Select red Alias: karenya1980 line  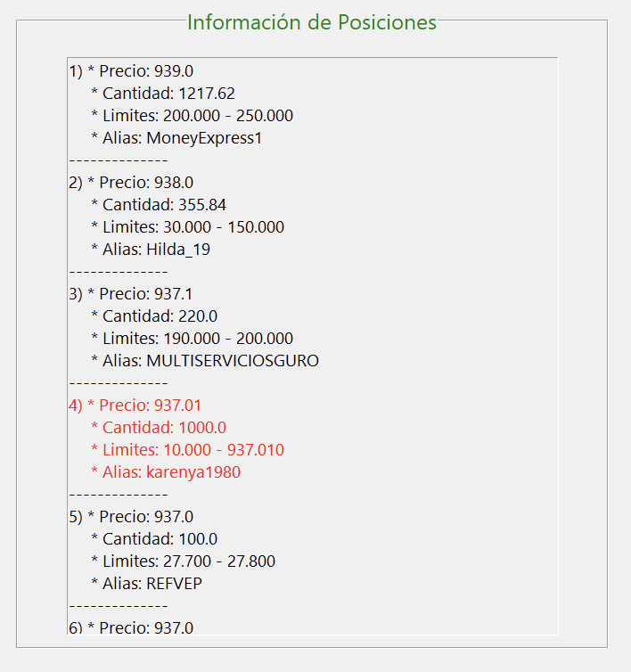(166, 472)
